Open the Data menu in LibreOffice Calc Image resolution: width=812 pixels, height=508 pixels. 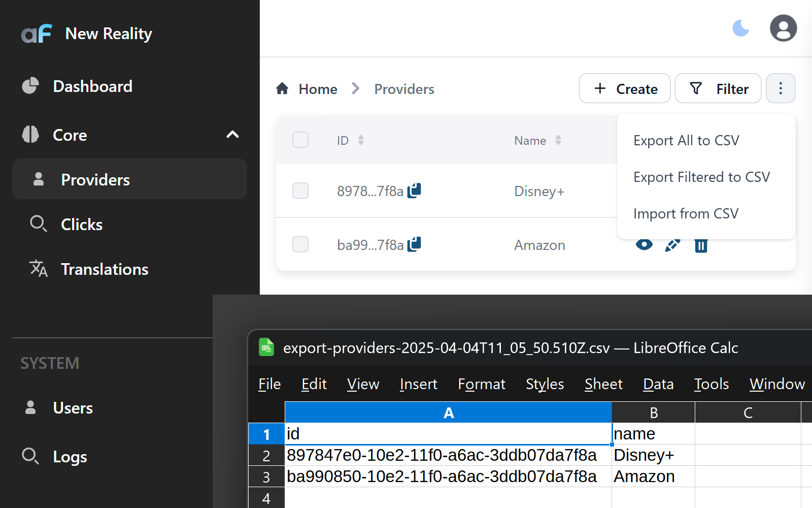pos(658,384)
